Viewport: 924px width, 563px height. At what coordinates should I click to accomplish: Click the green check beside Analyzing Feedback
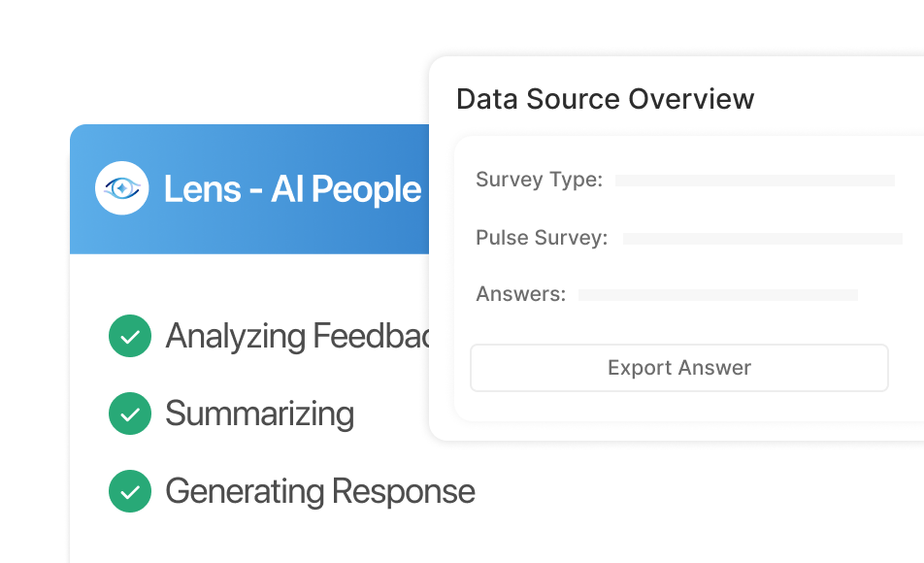click(130, 336)
